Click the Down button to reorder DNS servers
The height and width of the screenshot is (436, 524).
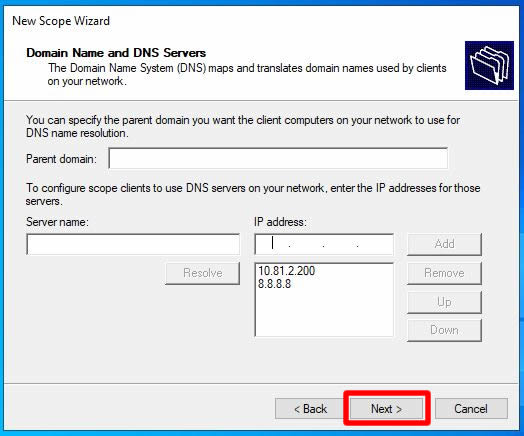(444, 330)
